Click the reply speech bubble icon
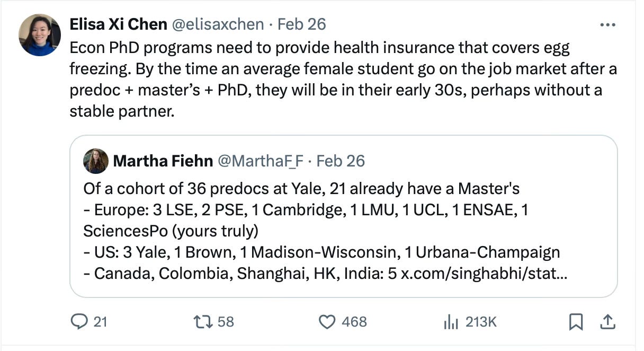 [79, 321]
